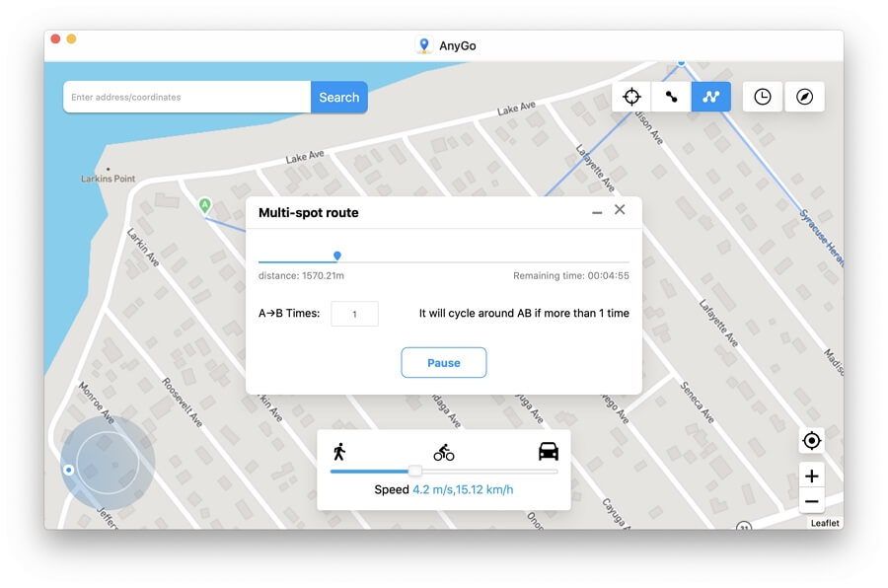
Task: Click the route progress marker
Action: [337, 256]
